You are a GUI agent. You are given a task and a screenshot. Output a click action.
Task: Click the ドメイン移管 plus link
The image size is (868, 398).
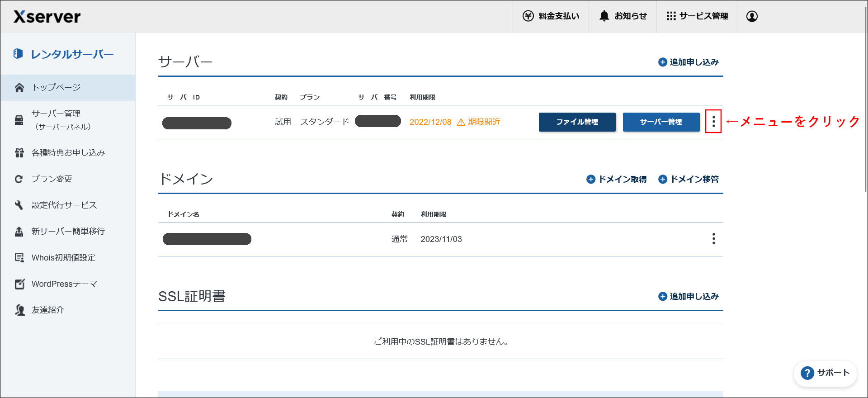(x=688, y=179)
